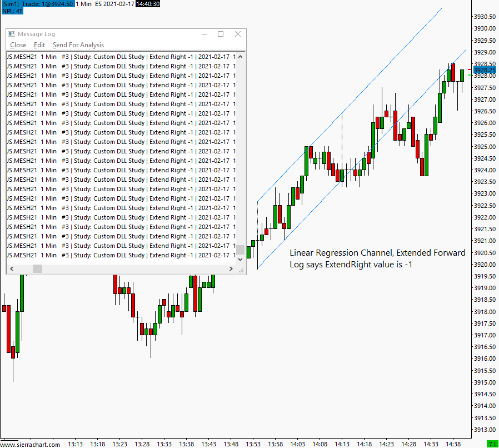The width and height of the screenshot is (499, 448).
Task: Click the log's horizontal scrollbar left arrow
Action: click(12, 268)
